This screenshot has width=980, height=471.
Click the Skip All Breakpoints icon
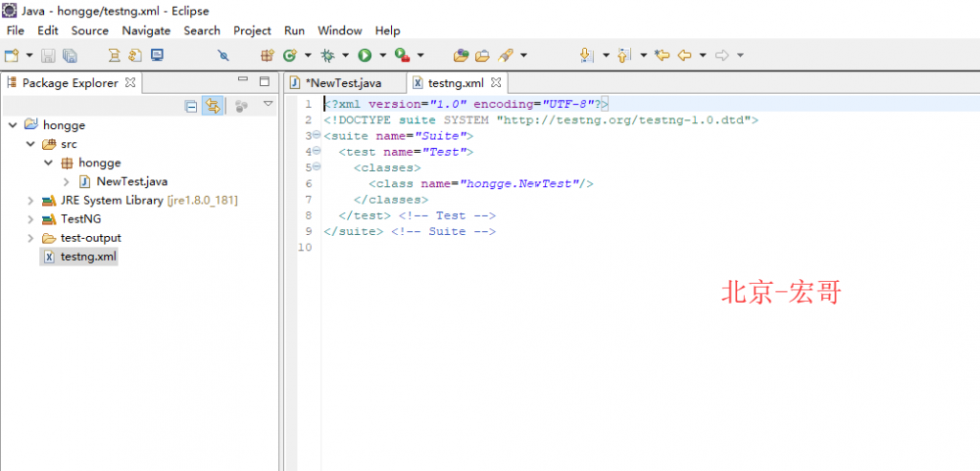[x=223, y=56]
